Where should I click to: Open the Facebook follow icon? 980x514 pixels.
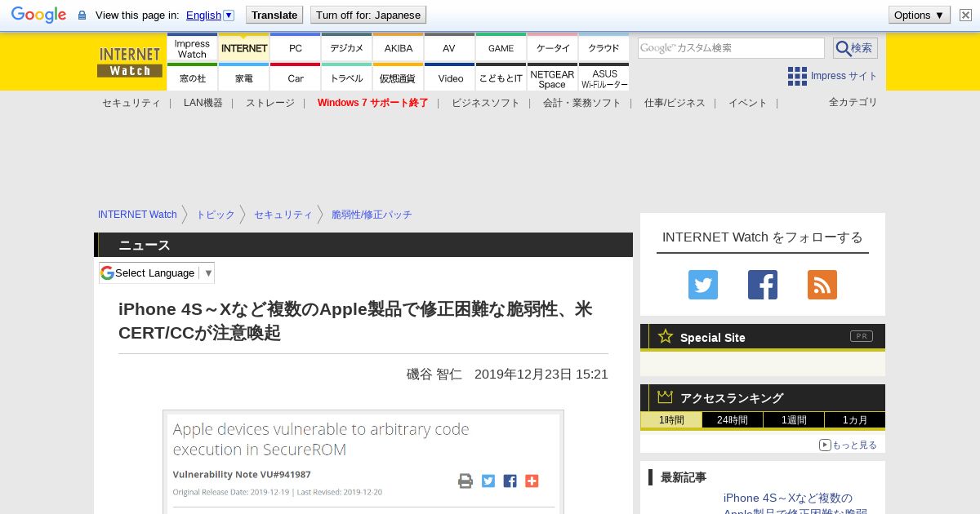point(763,285)
